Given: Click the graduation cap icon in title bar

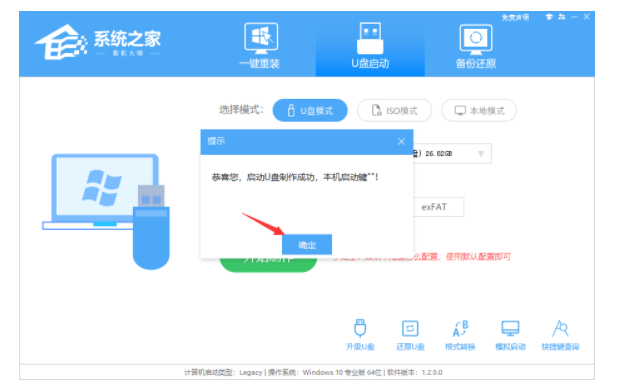Looking at the screenshot, I should [x=549, y=17].
